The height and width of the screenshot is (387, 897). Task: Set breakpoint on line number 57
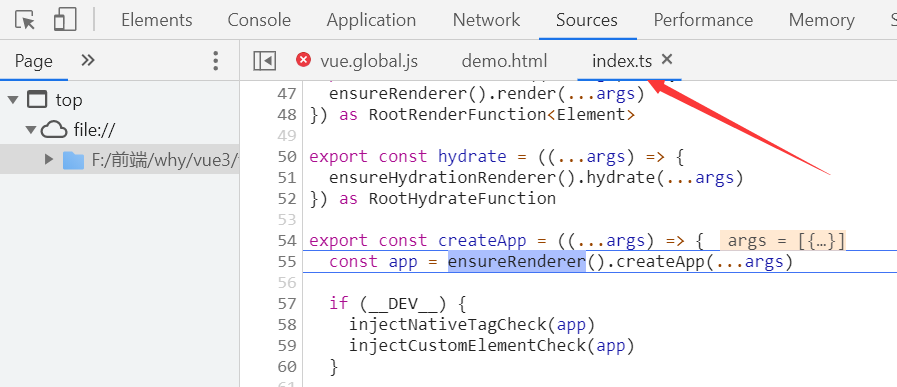[287, 303]
